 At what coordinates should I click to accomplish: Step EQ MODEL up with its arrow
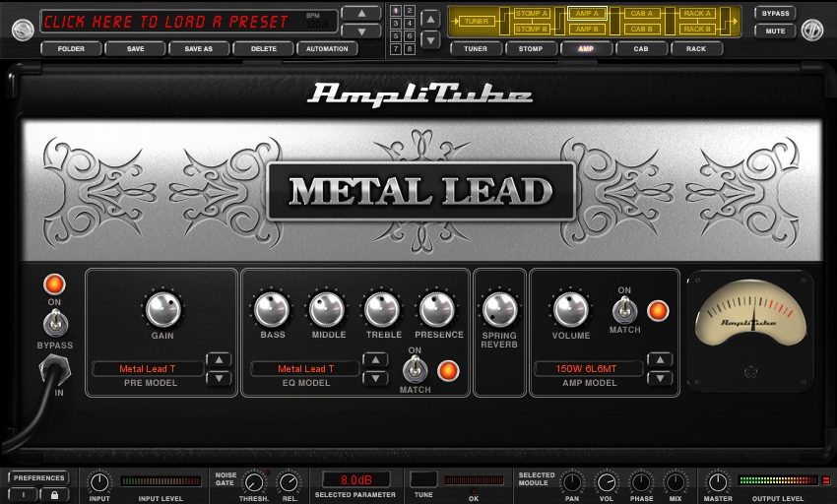pos(375,360)
